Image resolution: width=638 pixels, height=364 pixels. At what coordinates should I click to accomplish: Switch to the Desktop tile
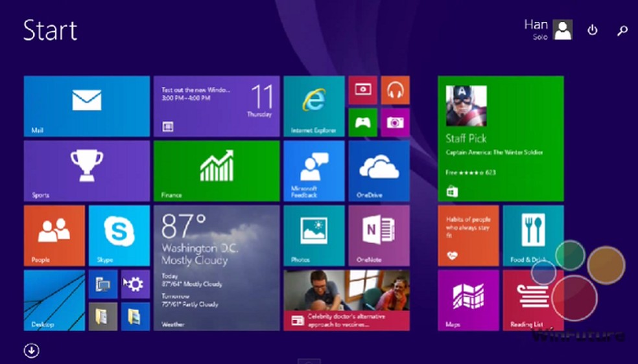tap(54, 301)
